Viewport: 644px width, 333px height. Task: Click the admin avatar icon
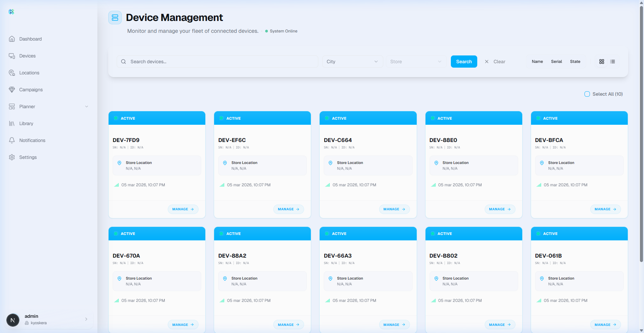click(13, 319)
